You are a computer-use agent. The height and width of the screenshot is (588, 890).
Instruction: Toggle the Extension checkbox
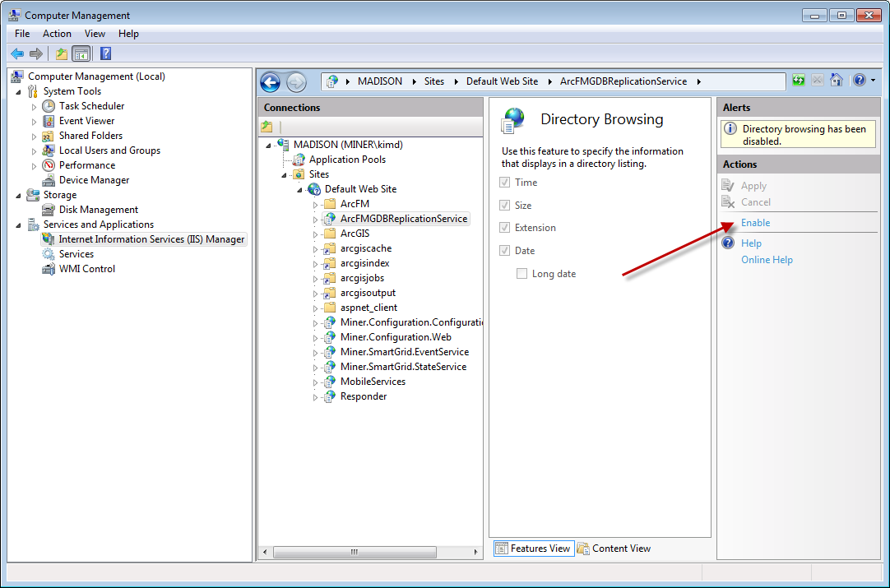505,228
